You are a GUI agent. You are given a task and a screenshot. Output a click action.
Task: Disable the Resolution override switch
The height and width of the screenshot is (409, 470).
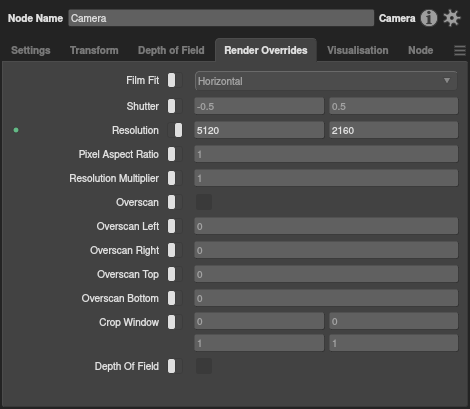[175, 130]
